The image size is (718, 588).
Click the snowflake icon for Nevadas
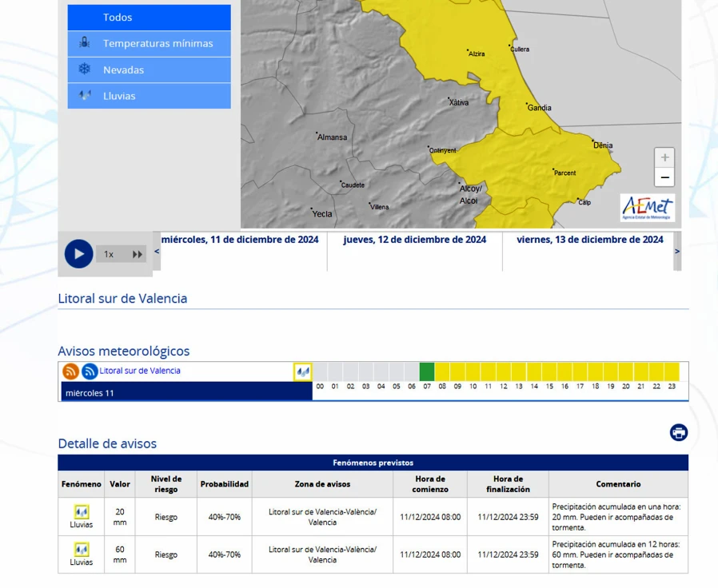click(84, 69)
